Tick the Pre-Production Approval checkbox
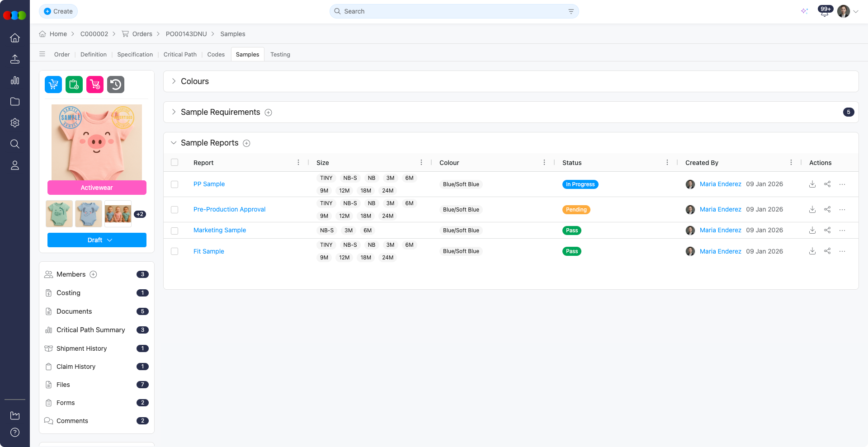The height and width of the screenshot is (447, 868). pos(175,209)
